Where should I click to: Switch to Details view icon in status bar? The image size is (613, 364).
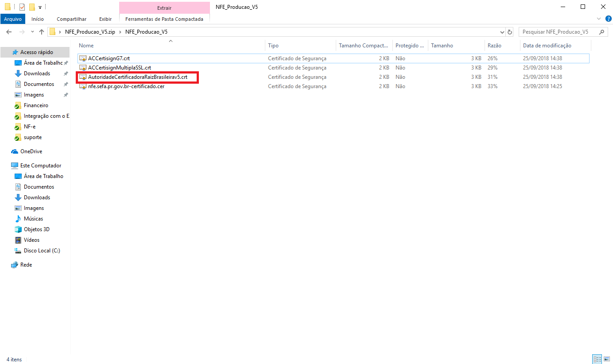coord(597,359)
